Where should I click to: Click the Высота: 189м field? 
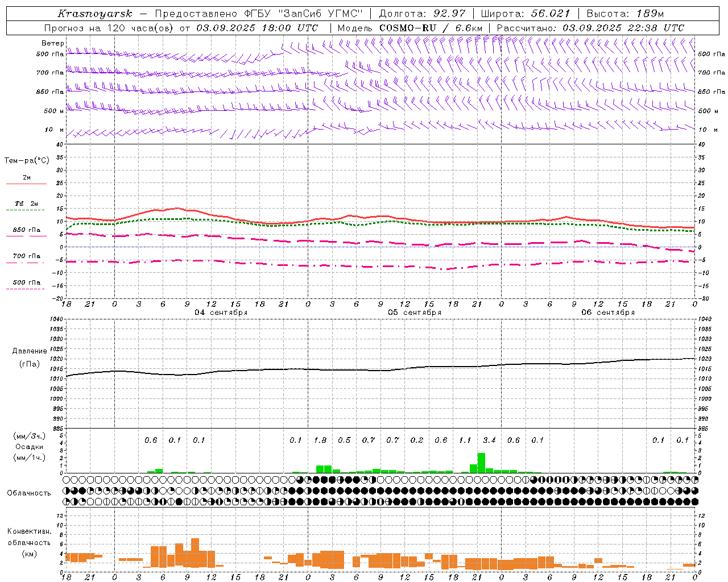coord(625,14)
